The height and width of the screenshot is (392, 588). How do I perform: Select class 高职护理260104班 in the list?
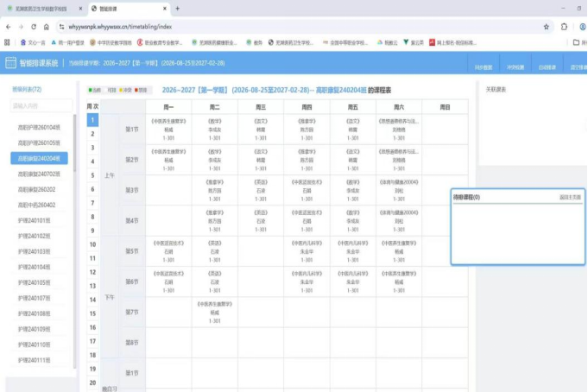pyautogui.click(x=39, y=128)
